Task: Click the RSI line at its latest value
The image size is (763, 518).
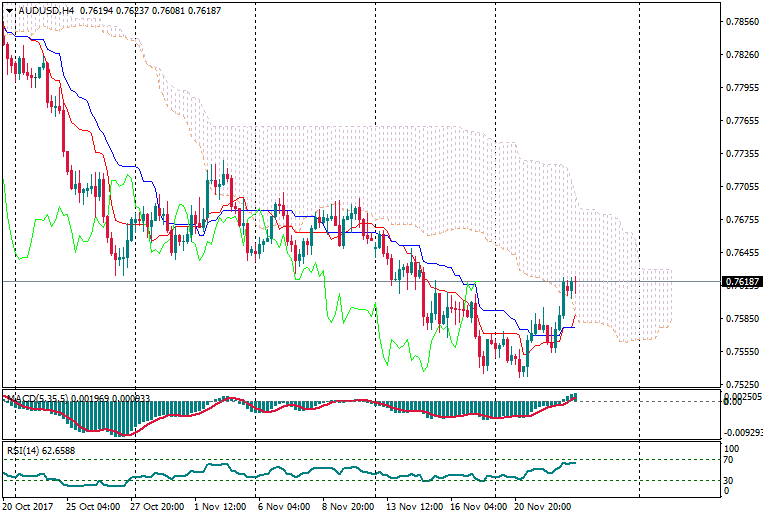Action: point(574,463)
